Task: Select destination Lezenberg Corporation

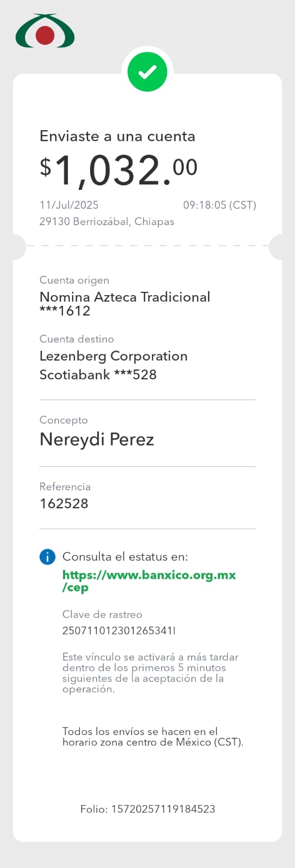Action: 114,356
